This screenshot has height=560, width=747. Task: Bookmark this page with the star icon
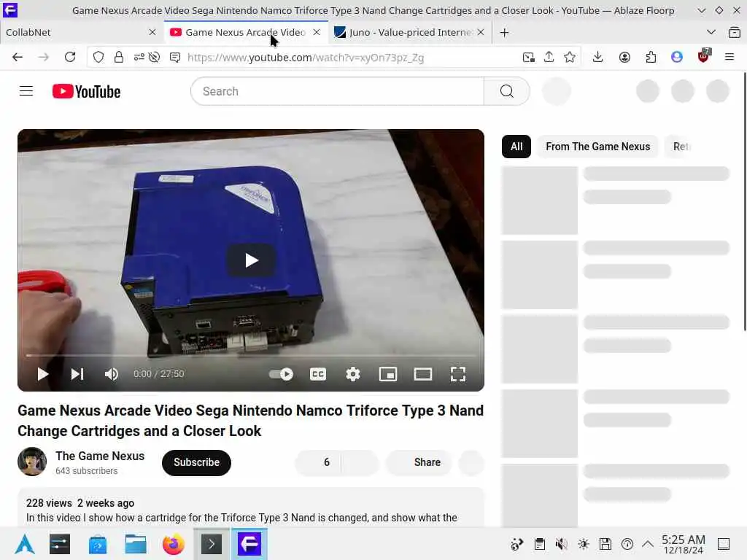pyautogui.click(x=569, y=57)
